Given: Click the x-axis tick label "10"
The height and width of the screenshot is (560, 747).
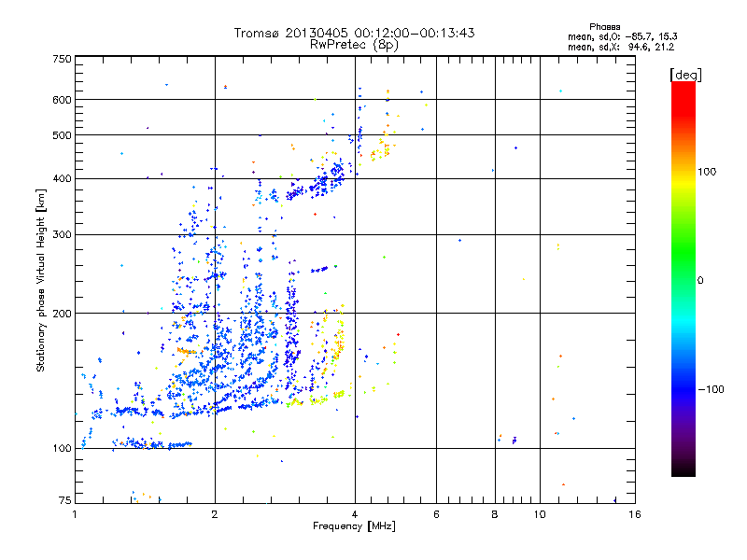Looking at the screenshot, I should (x=540, y=514).
